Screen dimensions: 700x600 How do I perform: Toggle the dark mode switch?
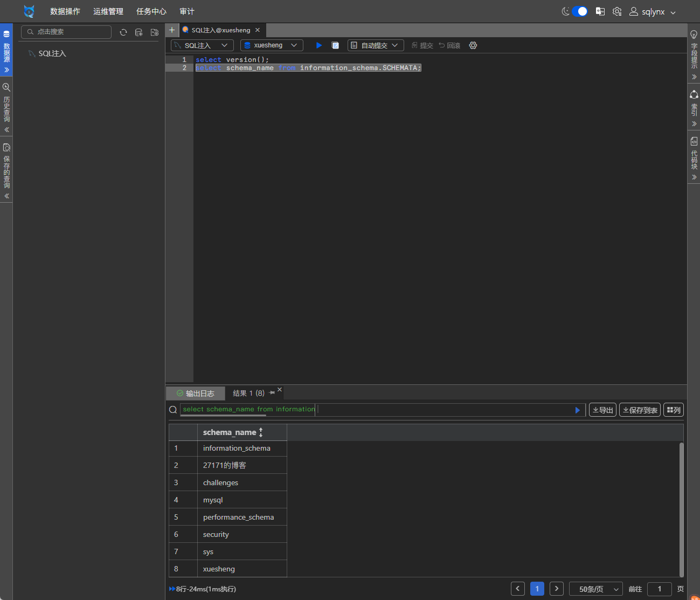coord(580,11)
